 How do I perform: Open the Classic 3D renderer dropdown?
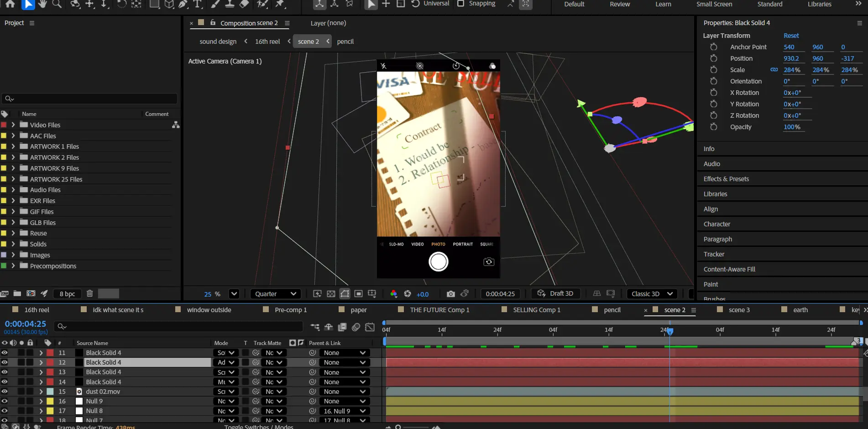coord(652,294)
